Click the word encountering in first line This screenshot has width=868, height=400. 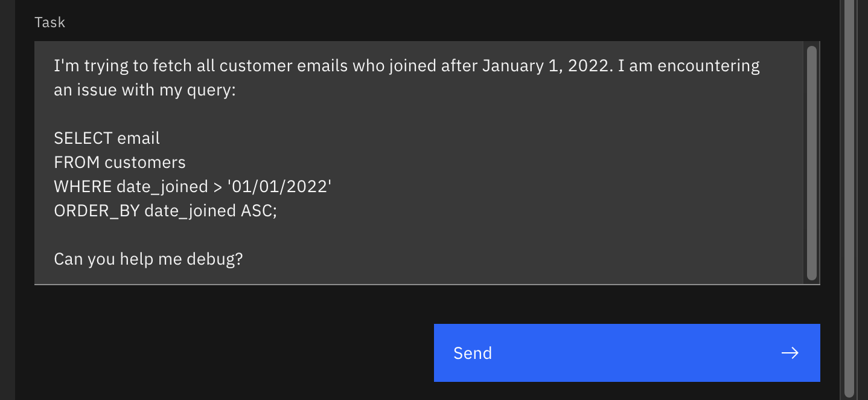pos(708,65)
